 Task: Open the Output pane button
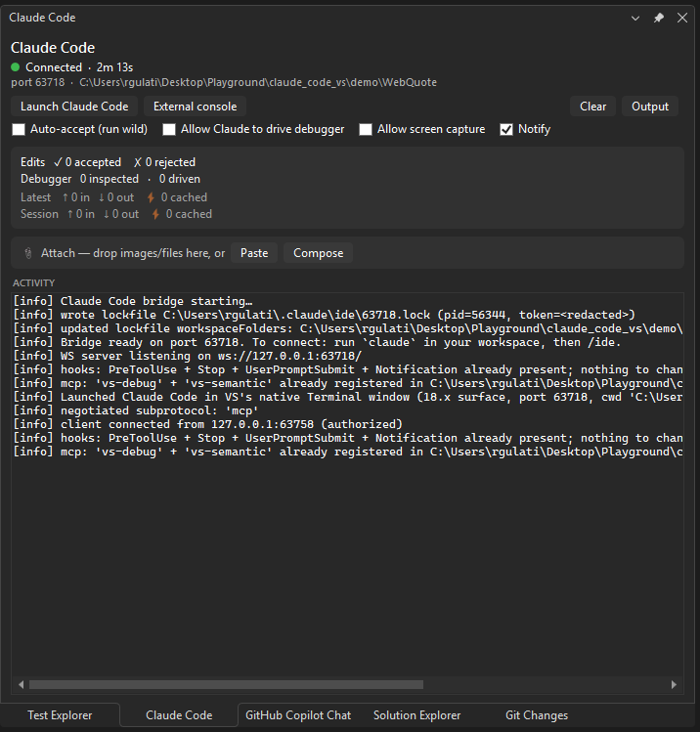tap(649, 107)
